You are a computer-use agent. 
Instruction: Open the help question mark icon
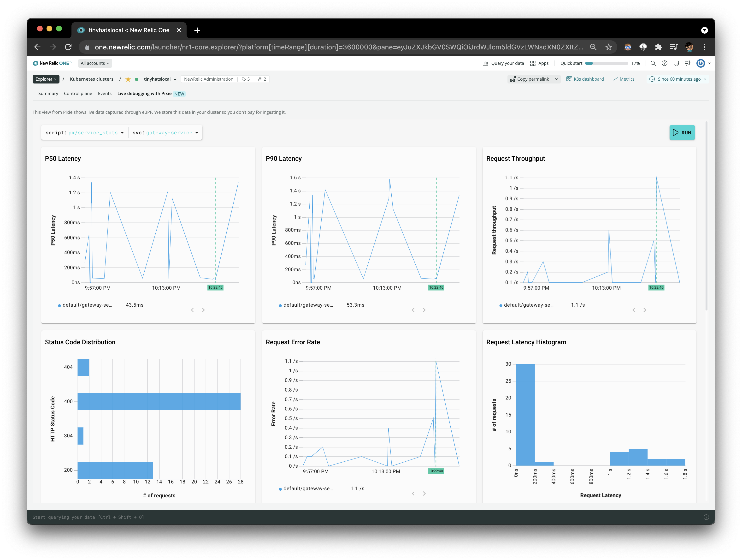pos(664,63)
